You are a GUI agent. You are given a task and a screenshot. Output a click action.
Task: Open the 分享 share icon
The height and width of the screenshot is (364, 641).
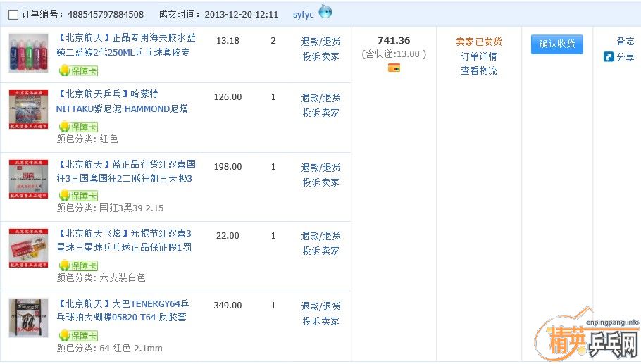609,57
